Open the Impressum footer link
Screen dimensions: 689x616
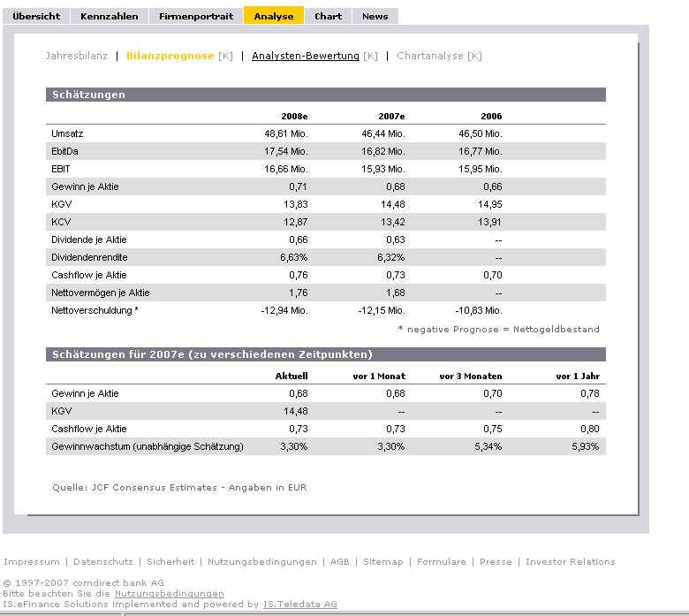coord(32,562)
